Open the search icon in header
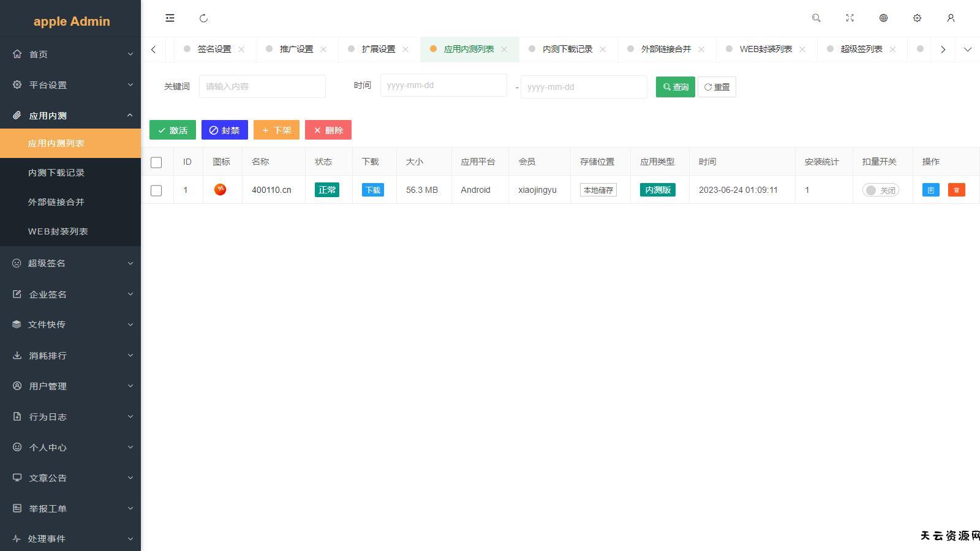Screen dimensions: 980x551 click(x=816, y=18)
